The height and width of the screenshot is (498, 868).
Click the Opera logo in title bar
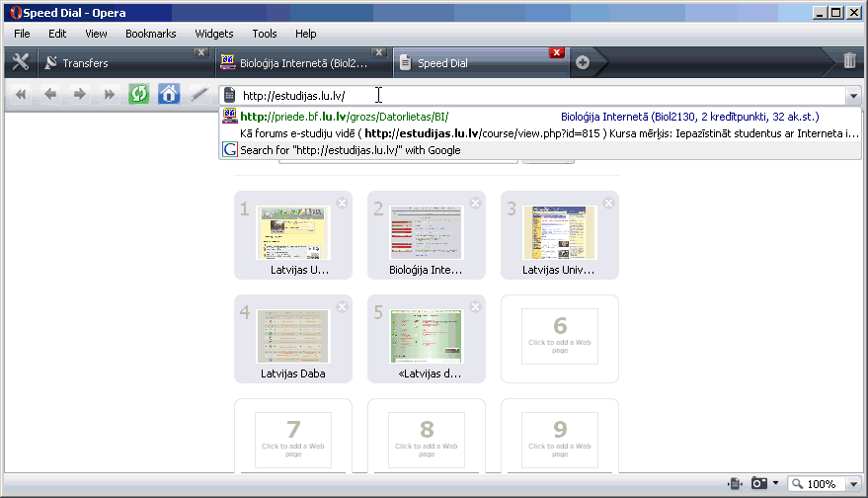[16, 13]
